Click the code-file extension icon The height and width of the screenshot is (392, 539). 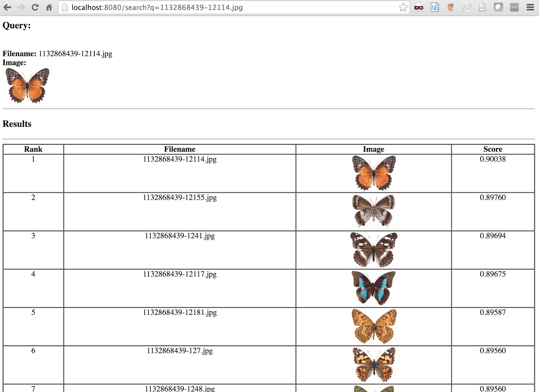(x=482, y=7)
